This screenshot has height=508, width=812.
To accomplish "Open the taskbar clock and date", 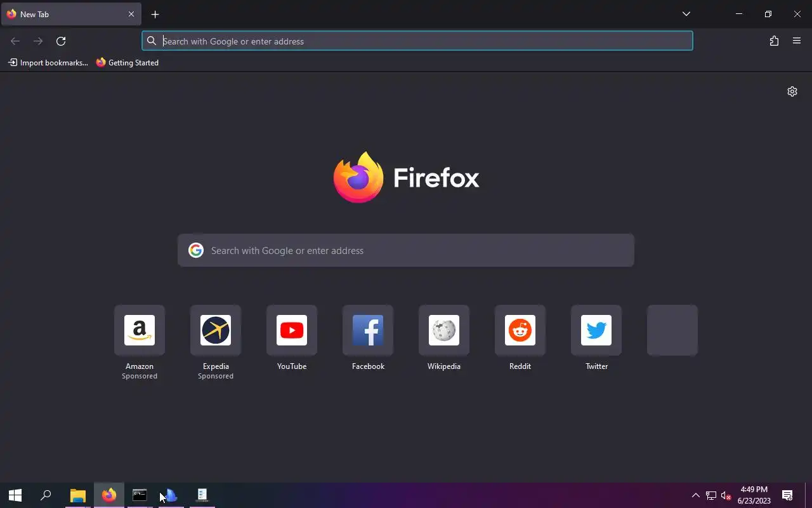I will click(x=754, y=495).
